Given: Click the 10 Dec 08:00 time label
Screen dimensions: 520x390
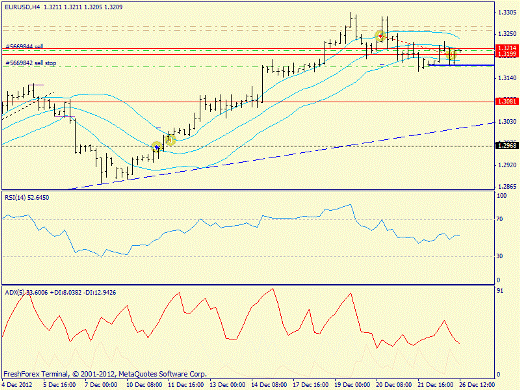Looking at the screenshot, I should [x=144, y=385].
